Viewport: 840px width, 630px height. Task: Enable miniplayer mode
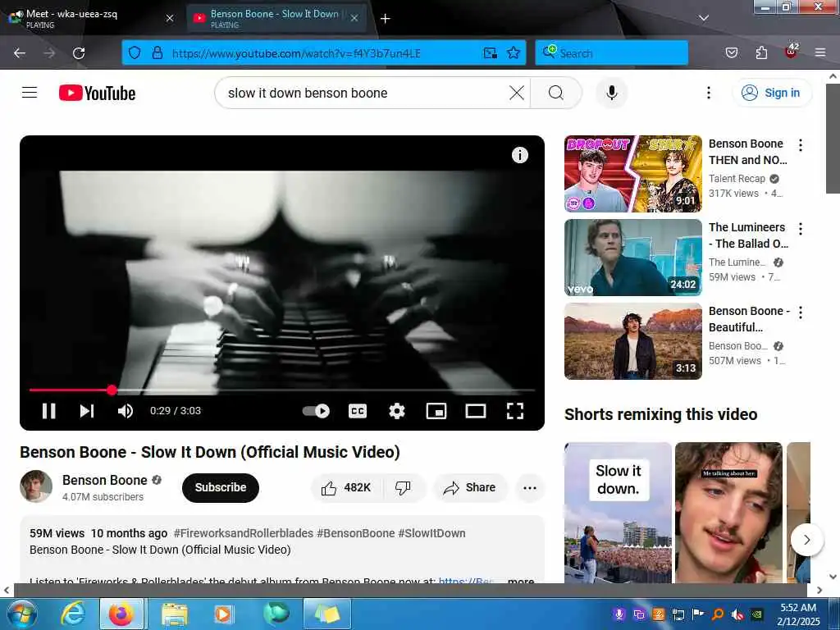coord(436,411)
